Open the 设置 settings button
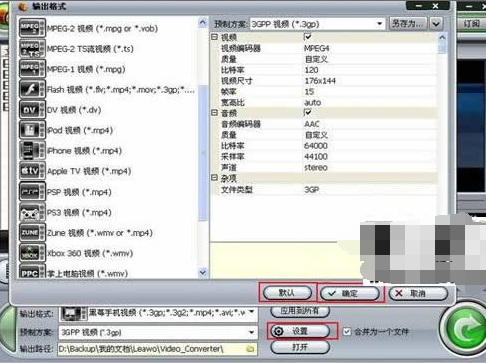The image size is (486, 363). click(x=300, y=331)
